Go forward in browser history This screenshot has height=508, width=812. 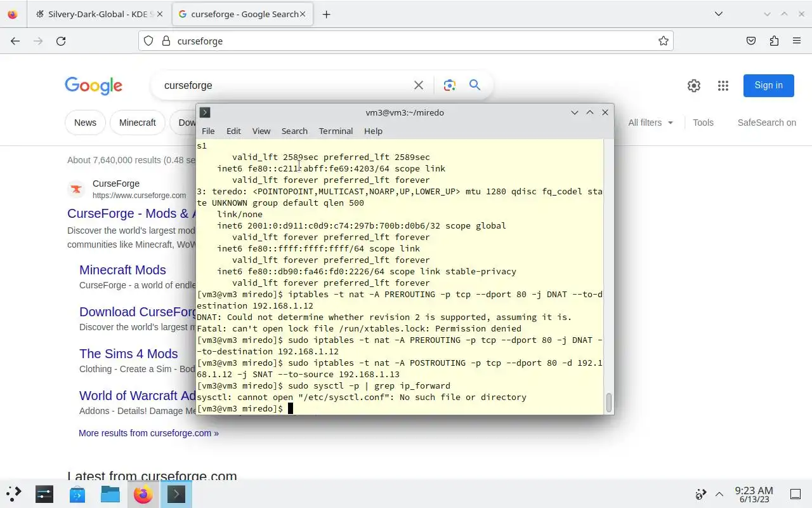tap(38, 41)
